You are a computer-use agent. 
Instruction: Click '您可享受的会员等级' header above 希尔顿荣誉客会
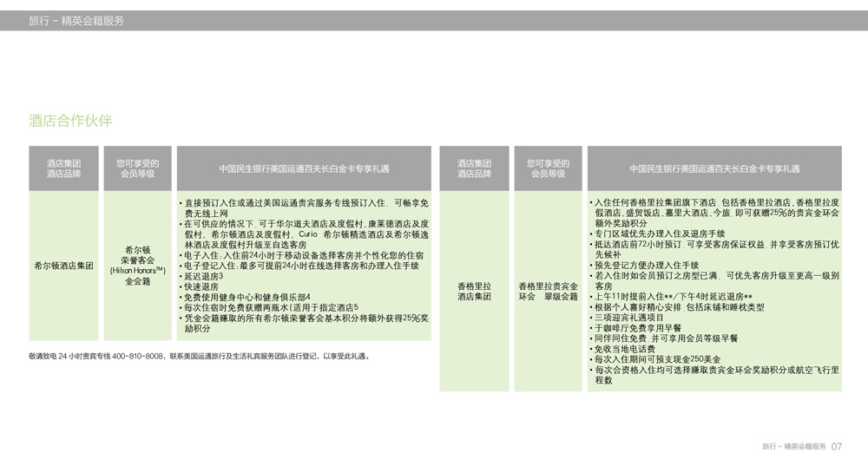point(138,168)
